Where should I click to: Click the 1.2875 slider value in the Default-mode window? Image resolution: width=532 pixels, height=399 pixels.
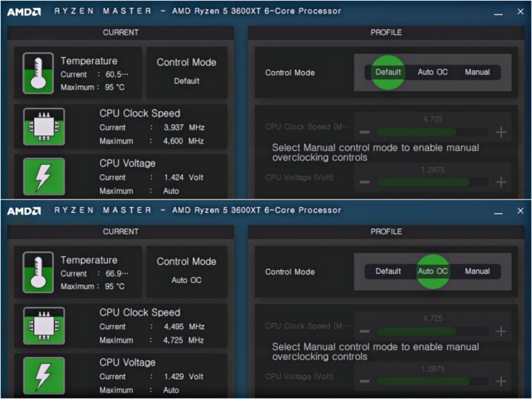[433, 170]
